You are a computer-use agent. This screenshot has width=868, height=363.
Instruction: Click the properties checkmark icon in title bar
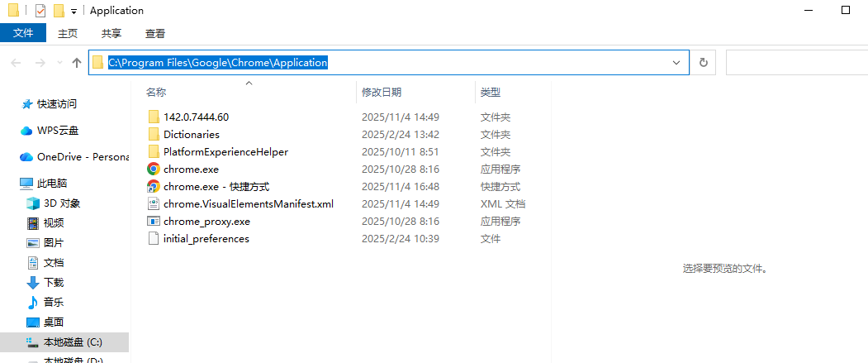[40, 11]
